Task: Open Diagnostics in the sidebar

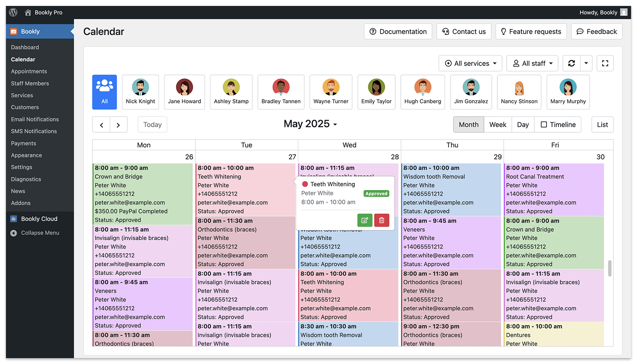Action: (x=26, y=179)
